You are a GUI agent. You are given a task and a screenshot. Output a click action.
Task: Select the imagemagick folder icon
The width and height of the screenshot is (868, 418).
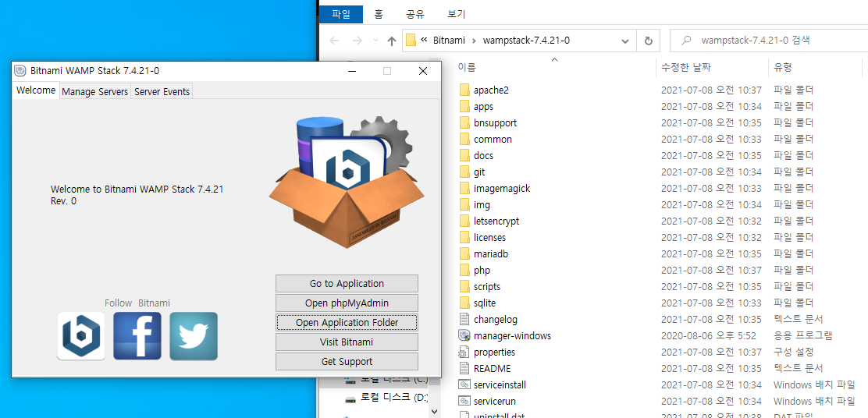click(464, 189)
